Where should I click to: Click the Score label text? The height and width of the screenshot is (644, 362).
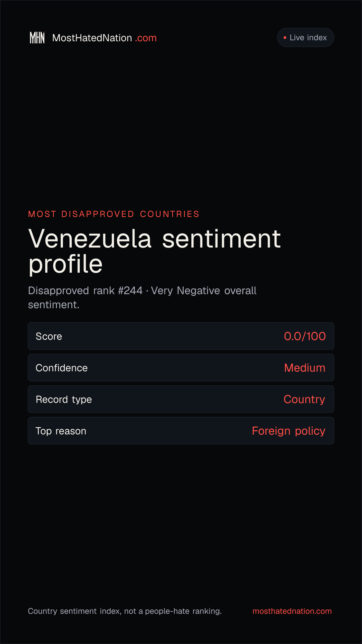pos(49,336)
